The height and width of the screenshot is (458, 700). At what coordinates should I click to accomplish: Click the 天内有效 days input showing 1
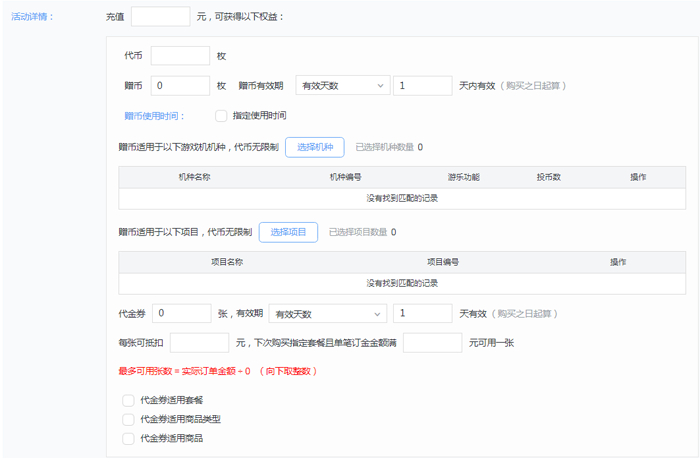click(423, 85)
